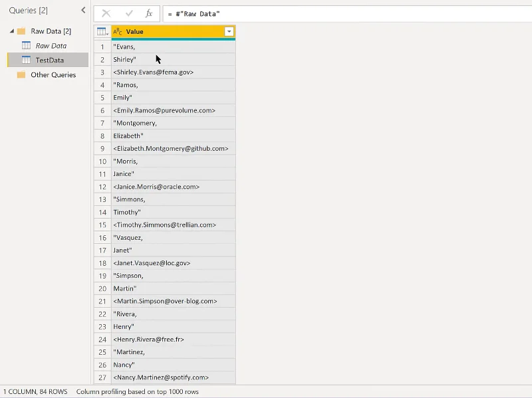This screenshot has height=398, width=532.
Task: Select cell <Nancy.Martinez@spotify.com>
Action: click(x=174, y=377)
